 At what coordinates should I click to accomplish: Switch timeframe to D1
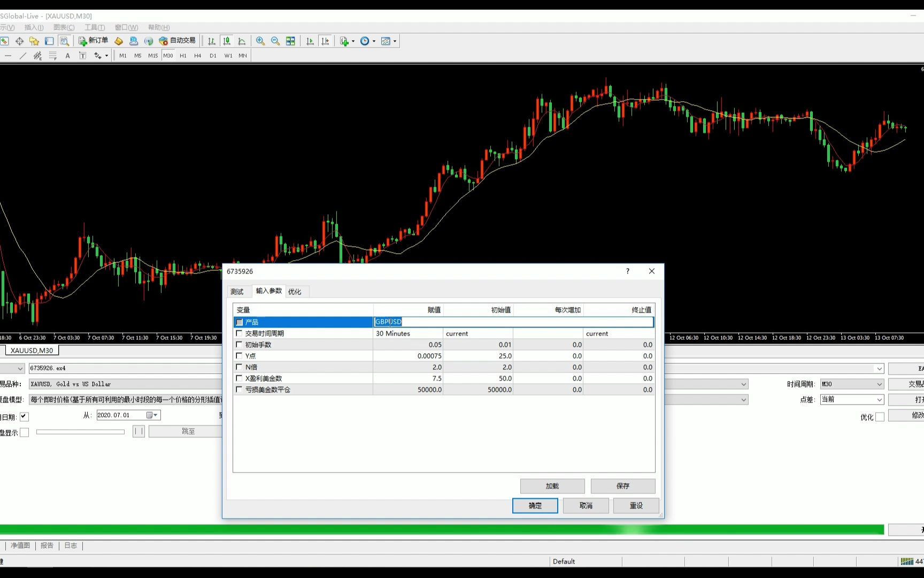click(213, 56)
